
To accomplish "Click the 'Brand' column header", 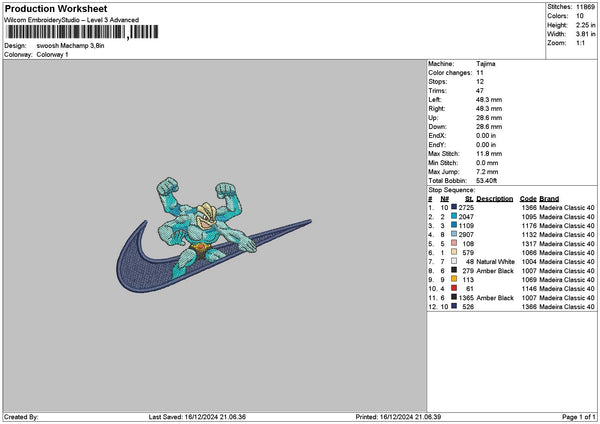I will point(549,199).
